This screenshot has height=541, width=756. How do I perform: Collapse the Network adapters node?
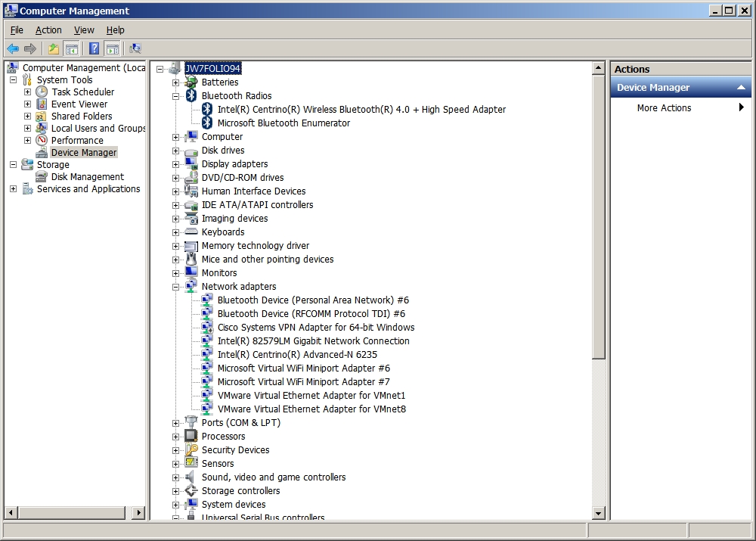(175, 287)
